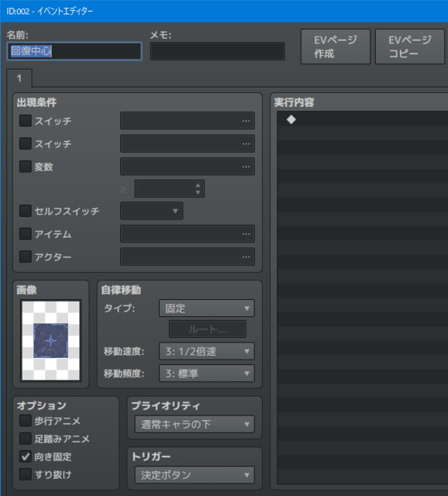Increase the 変数 threshold with up arrow
This screenshot has width=448, height=496.
pyautogui.click(x=198, y=185)
